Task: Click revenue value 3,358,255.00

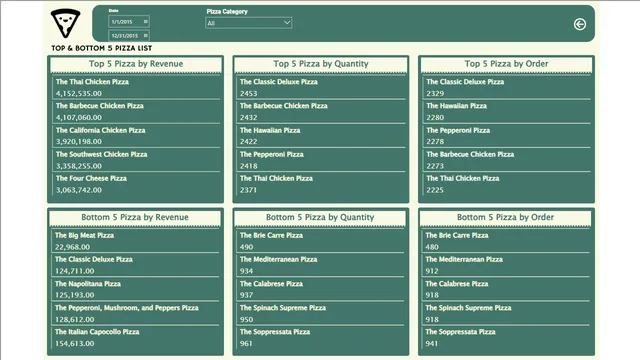Action: point(79,166)
